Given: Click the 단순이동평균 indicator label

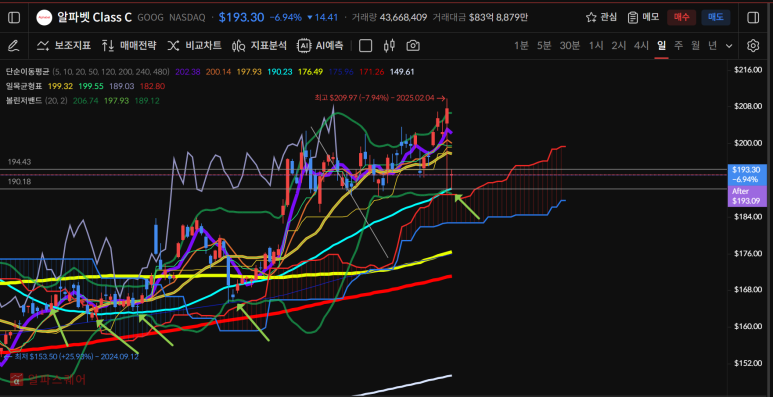Looking at the screenshot, I should tap(28, 72).
